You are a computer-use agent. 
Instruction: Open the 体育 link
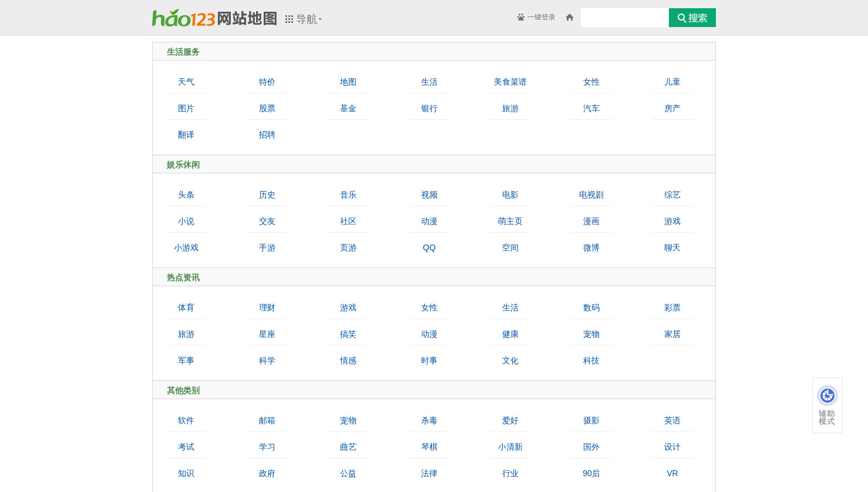pyautogui.click(x=186, y=307)
